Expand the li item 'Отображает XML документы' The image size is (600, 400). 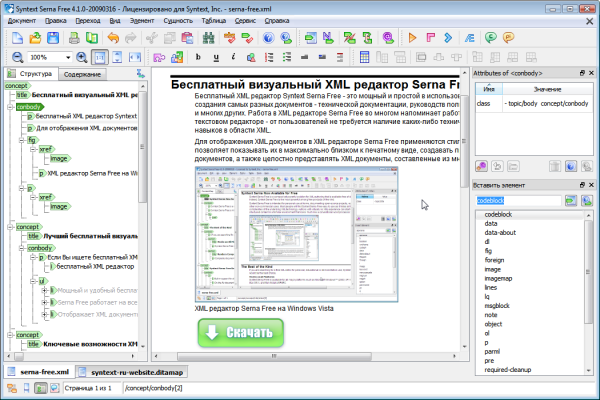pos(45,315)
